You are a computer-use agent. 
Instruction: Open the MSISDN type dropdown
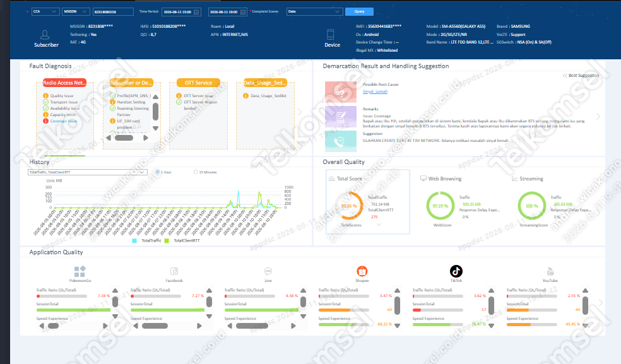click(x=76, y=11)
